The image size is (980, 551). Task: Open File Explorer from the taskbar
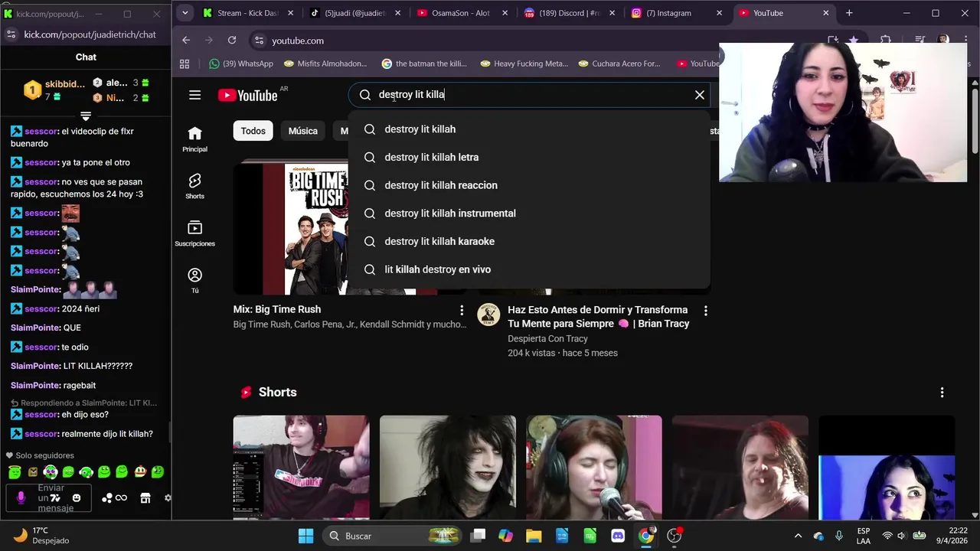tap(534, 536)
